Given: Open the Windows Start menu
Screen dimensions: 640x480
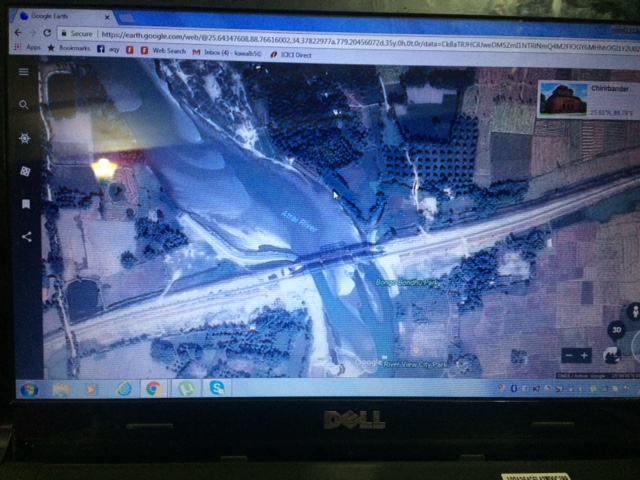Looking at the screenshot, I should (x=29, y=389).
